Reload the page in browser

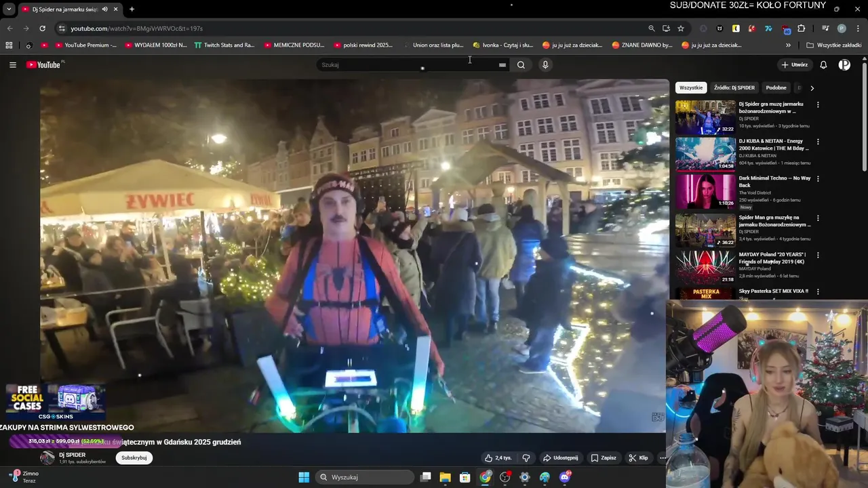coord(42,28)
